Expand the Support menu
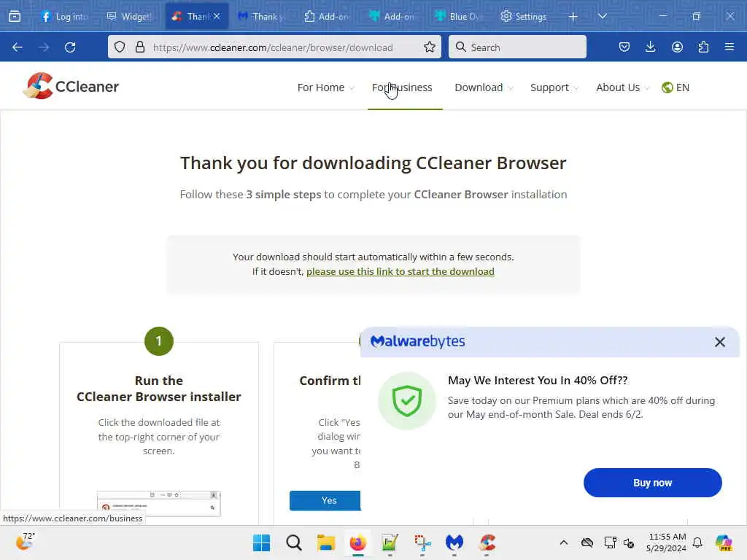 click(554, 87)
